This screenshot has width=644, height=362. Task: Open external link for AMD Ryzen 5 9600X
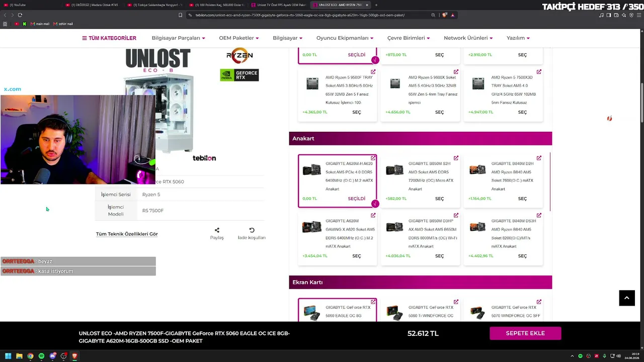[456, 72]
